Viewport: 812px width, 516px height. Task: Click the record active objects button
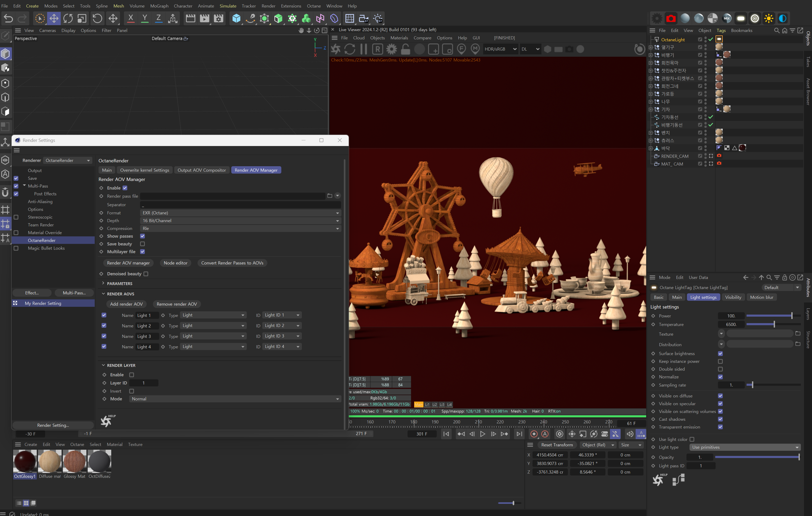click(x=534, y=434)
